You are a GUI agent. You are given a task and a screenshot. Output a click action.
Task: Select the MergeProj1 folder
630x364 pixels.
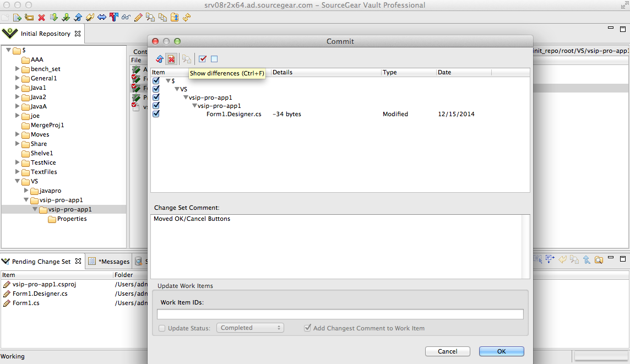[x=47, y=126]
